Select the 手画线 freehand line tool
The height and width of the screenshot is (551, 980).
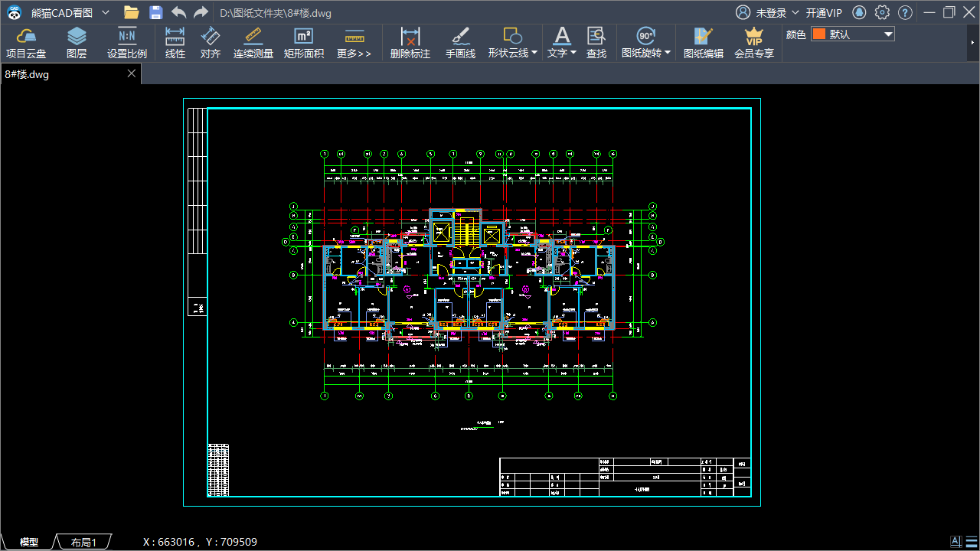[x=460, y=43]
